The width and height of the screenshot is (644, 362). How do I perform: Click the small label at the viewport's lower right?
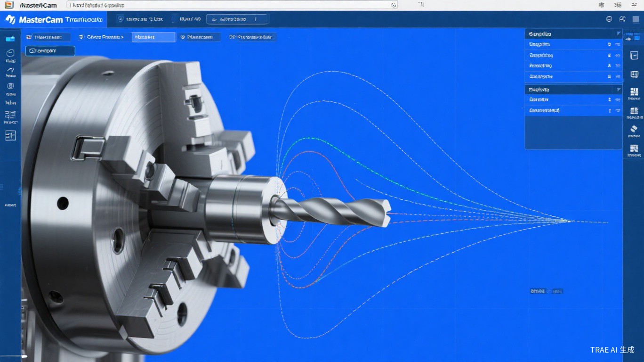tap(546, 291)
